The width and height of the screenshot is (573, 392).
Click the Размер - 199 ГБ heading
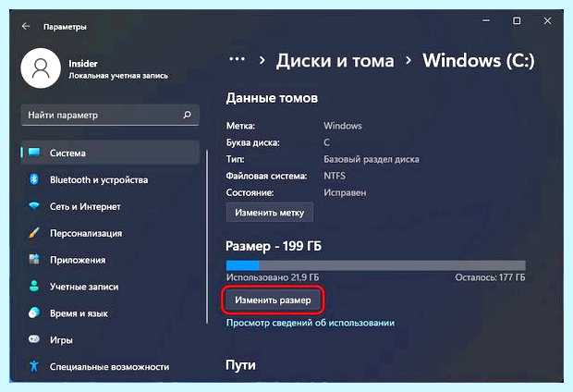click(x=274, y=246)
